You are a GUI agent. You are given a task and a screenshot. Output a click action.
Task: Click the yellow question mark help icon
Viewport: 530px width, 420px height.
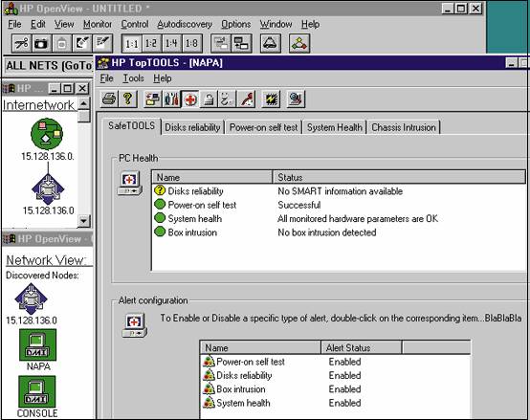[128, 99]
